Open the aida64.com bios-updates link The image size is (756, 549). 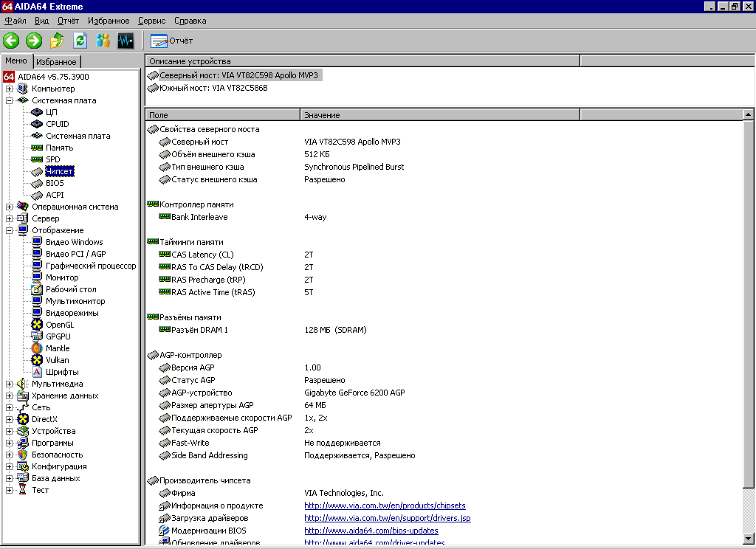point(371,531)
